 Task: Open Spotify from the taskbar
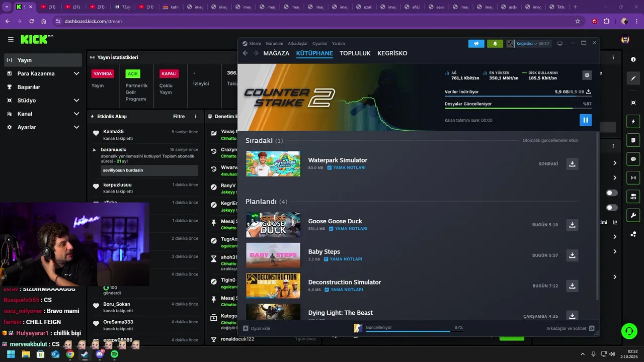coord(114,354)
